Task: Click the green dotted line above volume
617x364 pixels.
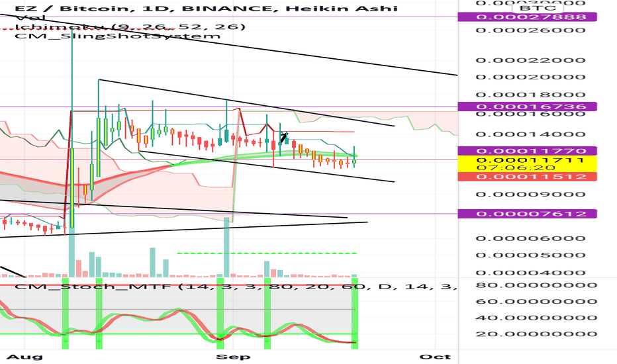Action: pos(267,253)
